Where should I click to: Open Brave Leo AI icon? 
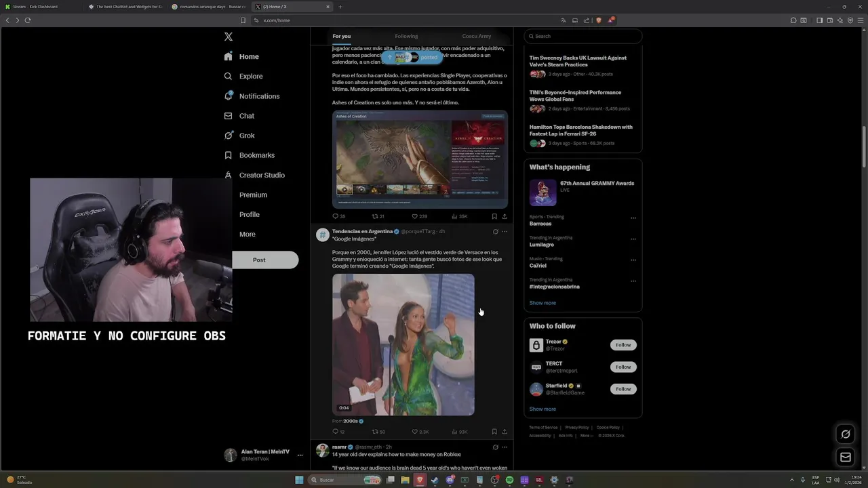click(x=840, y=20)
